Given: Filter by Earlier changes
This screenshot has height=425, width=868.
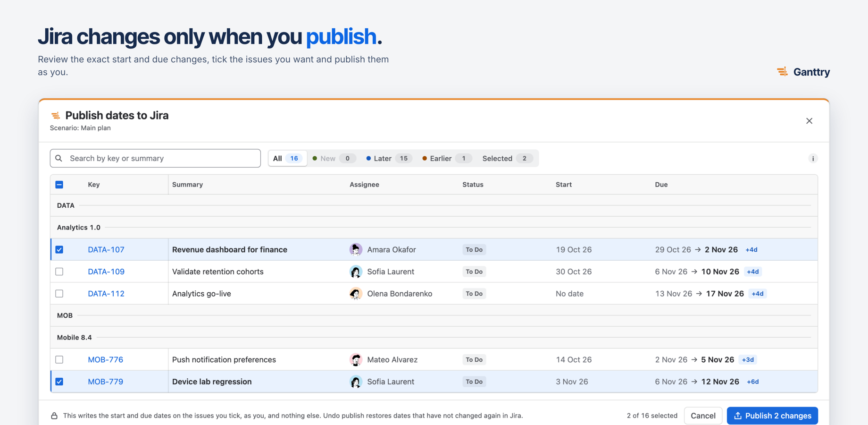Looking at the screenshot, I should (446, 158).
